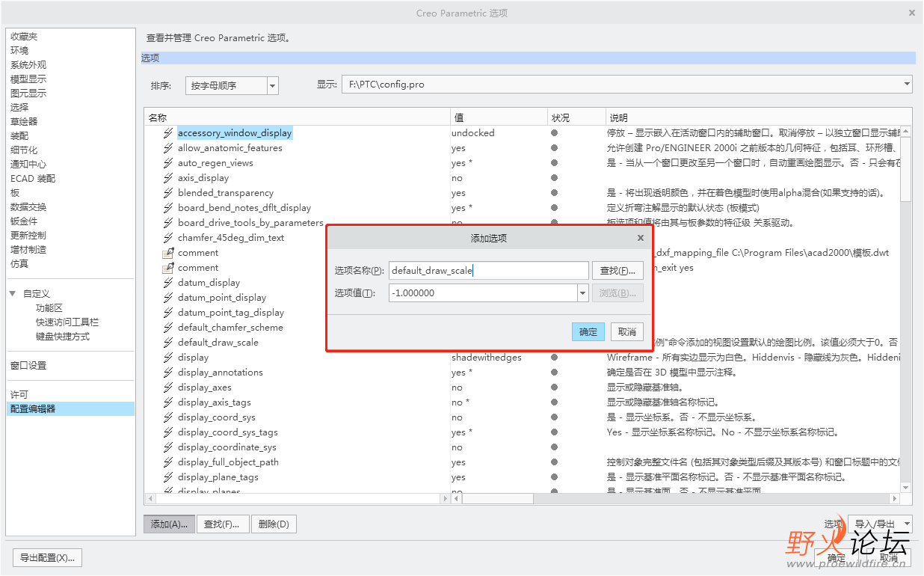This screenshot has width=924, height=576.
Task: Click the lightning icon beside display_annotations
Action: point(168,373)
